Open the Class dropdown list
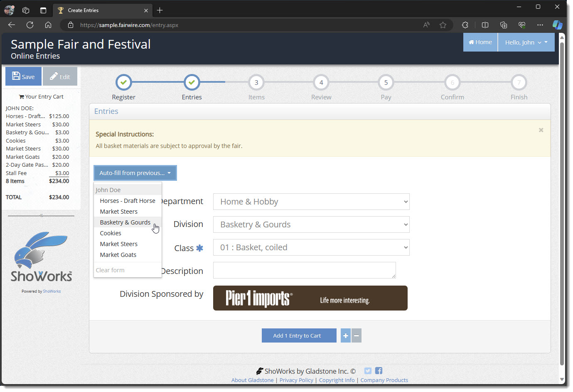The width and height of the screenshot is (573, 392). tap(311, 247)
